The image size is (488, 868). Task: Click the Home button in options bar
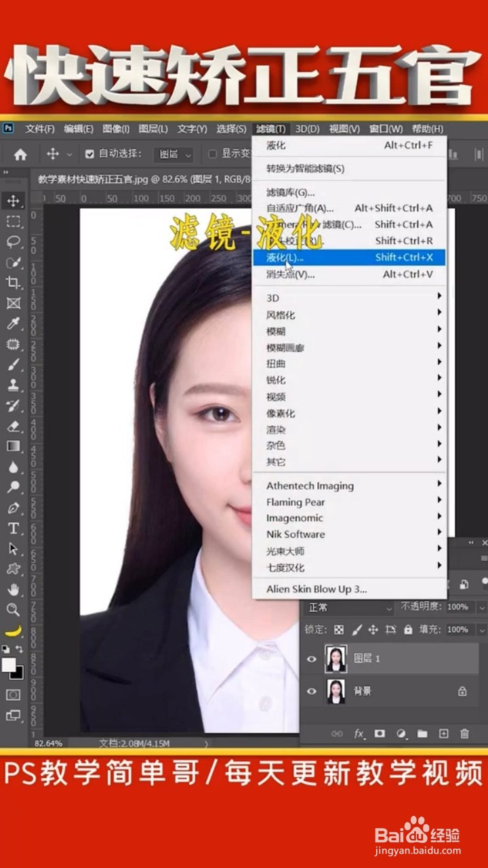point(20,154)
